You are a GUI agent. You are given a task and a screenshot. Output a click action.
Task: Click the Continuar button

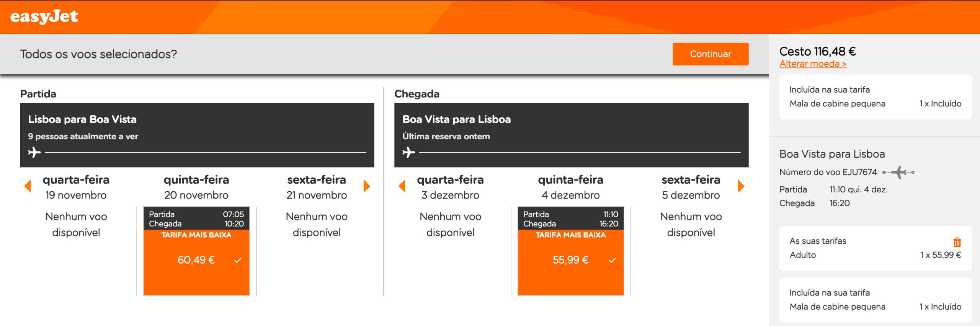[x=710, y=54]
